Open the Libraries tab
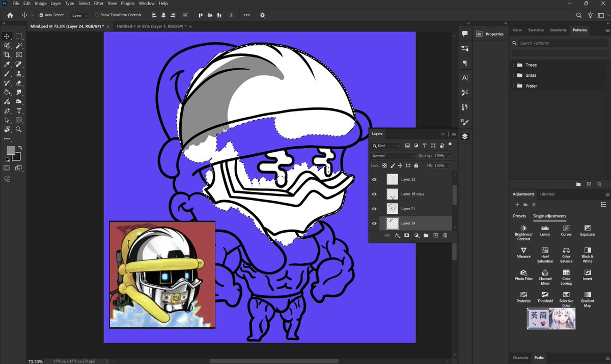 coord(547,194)
